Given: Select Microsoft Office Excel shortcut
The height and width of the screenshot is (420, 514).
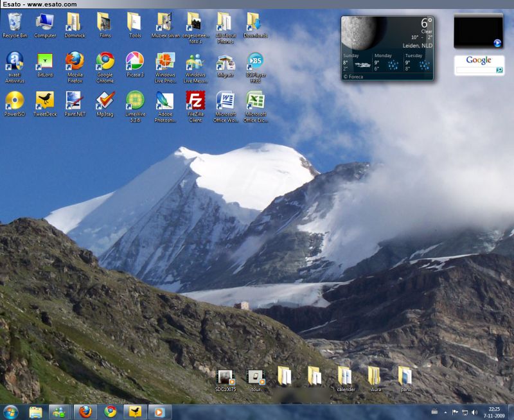Looking at the screenshot, I should pos(255,107).
